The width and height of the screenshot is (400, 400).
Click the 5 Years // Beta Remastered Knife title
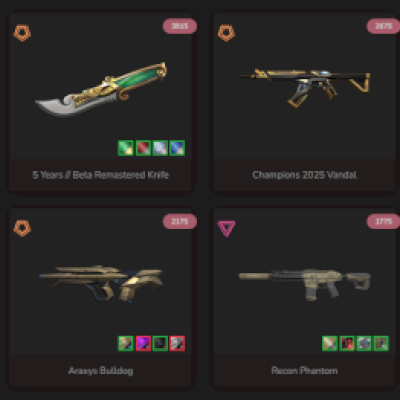coord(101,175)
